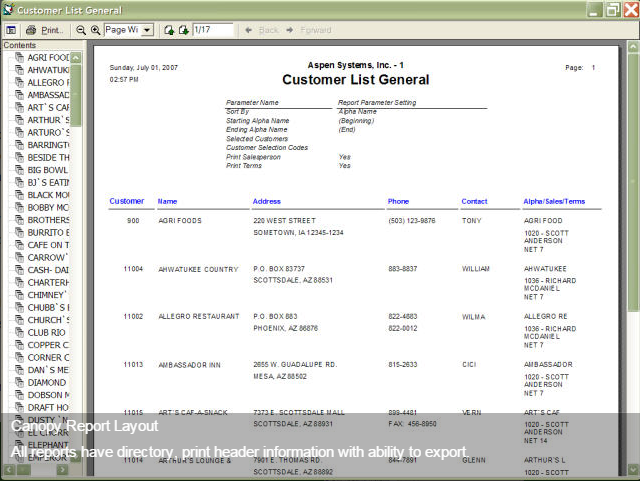
Task: Click the Phone column header
Action: tap(398, 201)
